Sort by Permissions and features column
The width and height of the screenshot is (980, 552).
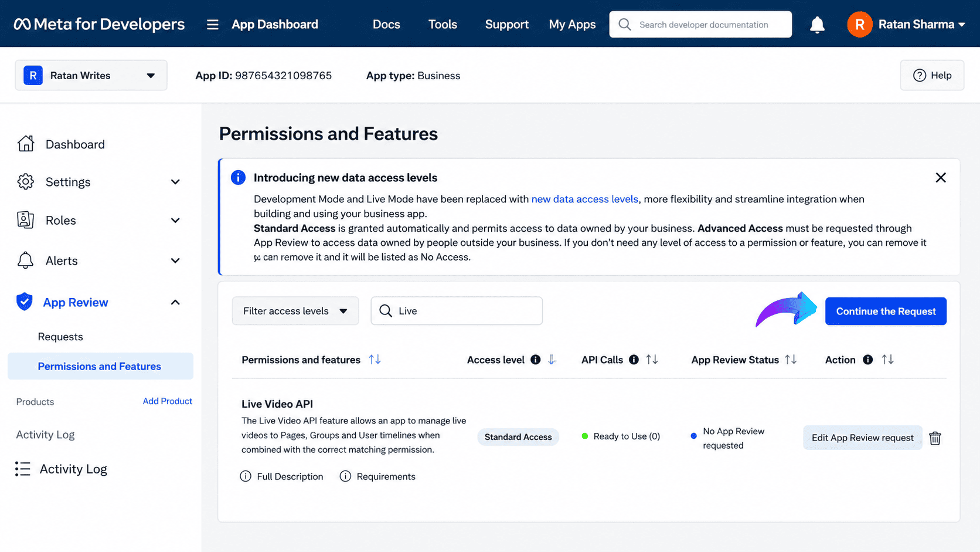pyautogui.click(x=375, y=360)
